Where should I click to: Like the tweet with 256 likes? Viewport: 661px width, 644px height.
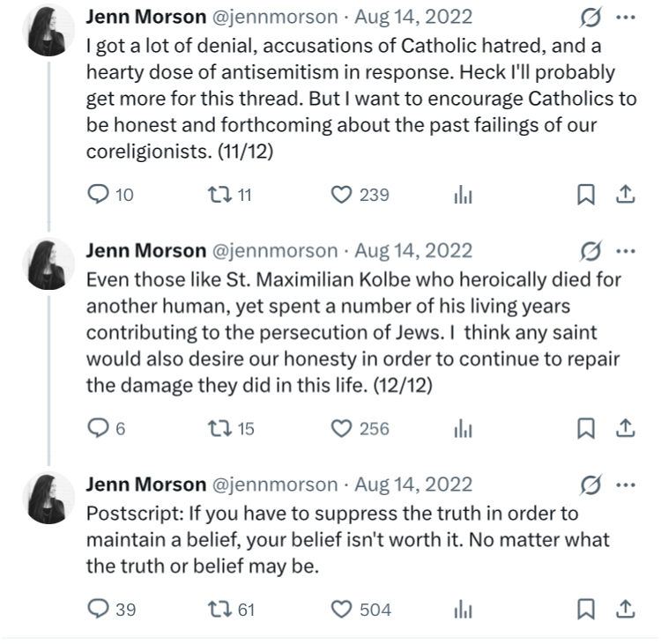342,428
